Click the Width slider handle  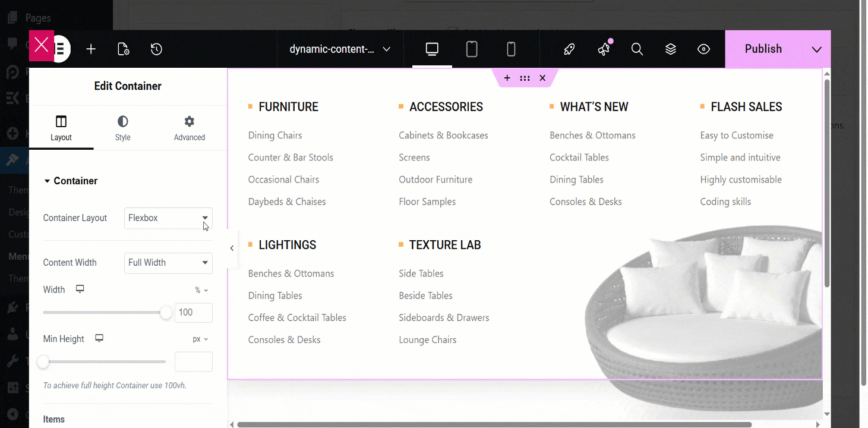point(166,313)
